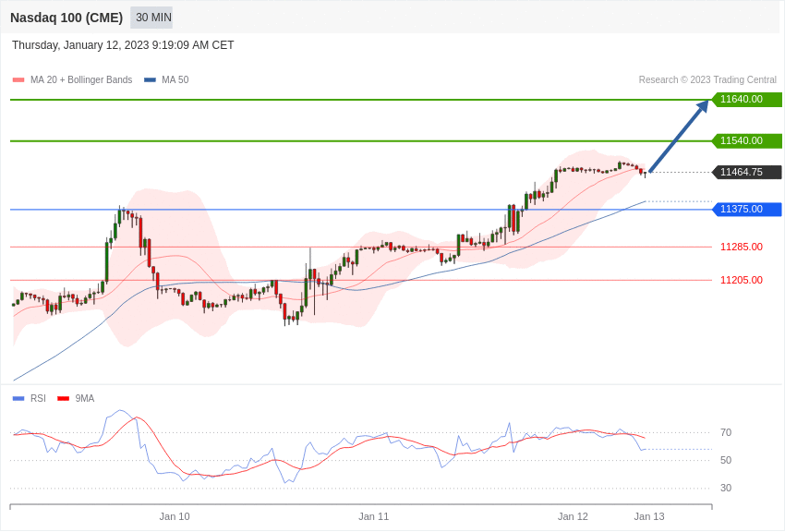Click the Jan 11 date axis label

click(374, 517)
